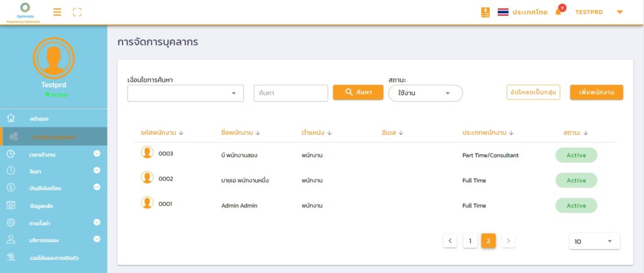Open the เงื่อนไขการค้นหา dropdown

coord(186,93)
